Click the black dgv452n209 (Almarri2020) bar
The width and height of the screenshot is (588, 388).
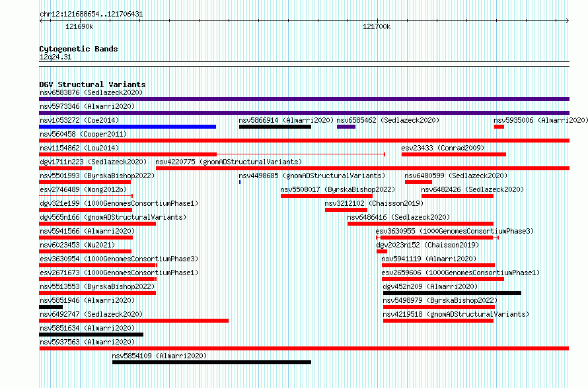pos(453,293)
